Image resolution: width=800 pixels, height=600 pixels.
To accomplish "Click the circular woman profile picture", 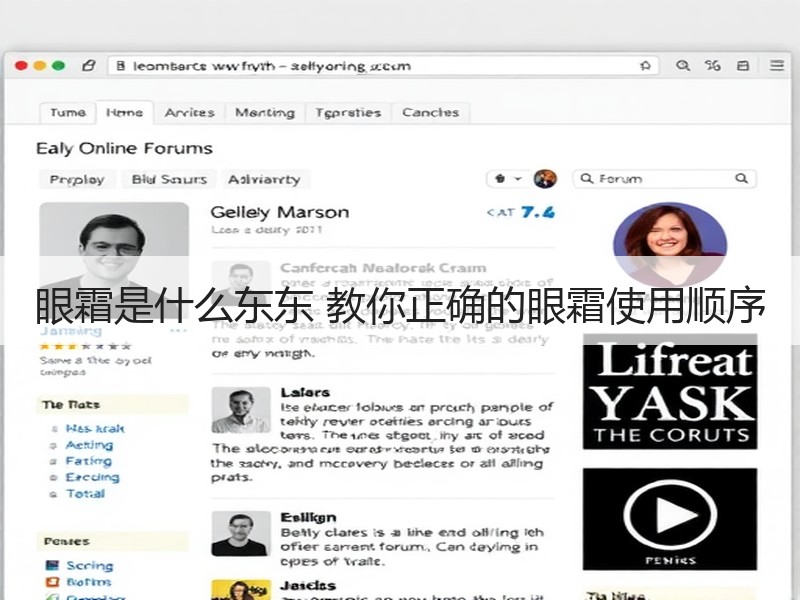I will (x=670, y=244).
